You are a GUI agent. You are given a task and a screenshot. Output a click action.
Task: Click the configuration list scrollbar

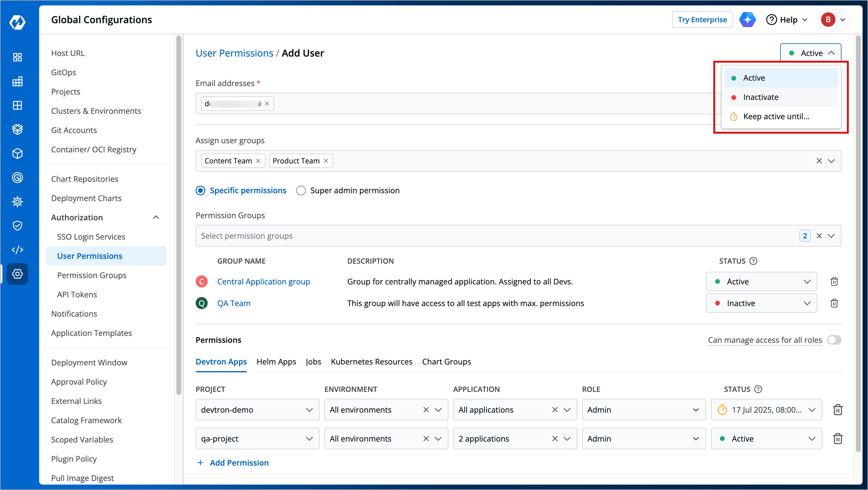click(178, 215)
